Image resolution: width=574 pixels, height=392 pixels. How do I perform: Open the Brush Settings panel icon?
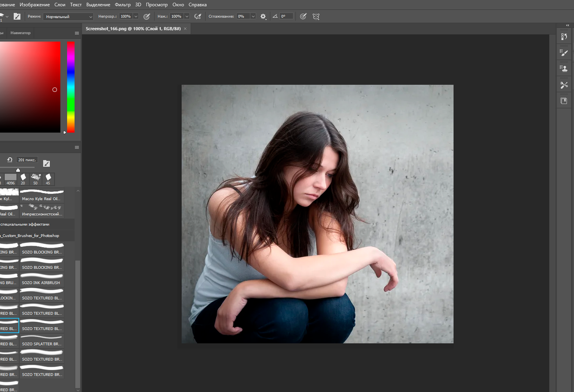tap(564, 53)
